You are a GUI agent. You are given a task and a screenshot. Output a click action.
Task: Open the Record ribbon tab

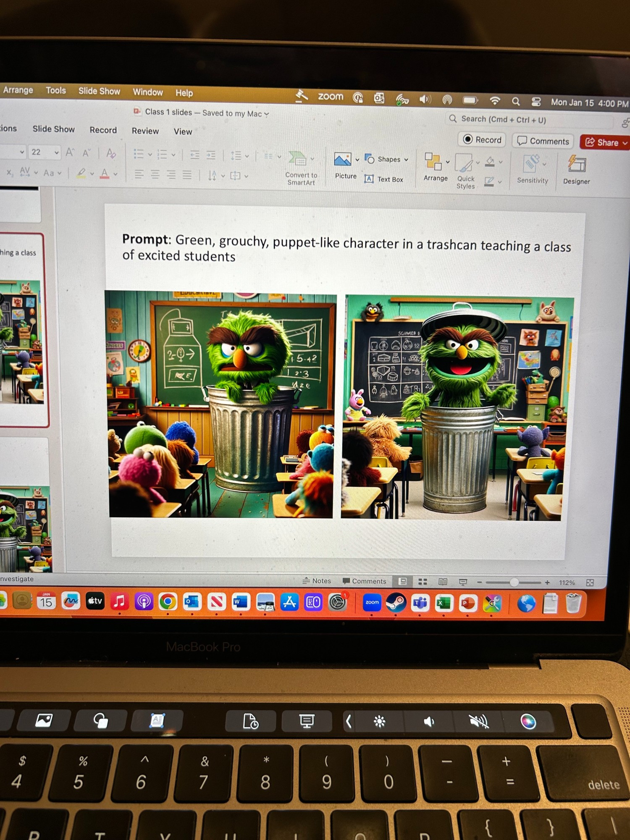pyautogui.click(x=103, y=130)
